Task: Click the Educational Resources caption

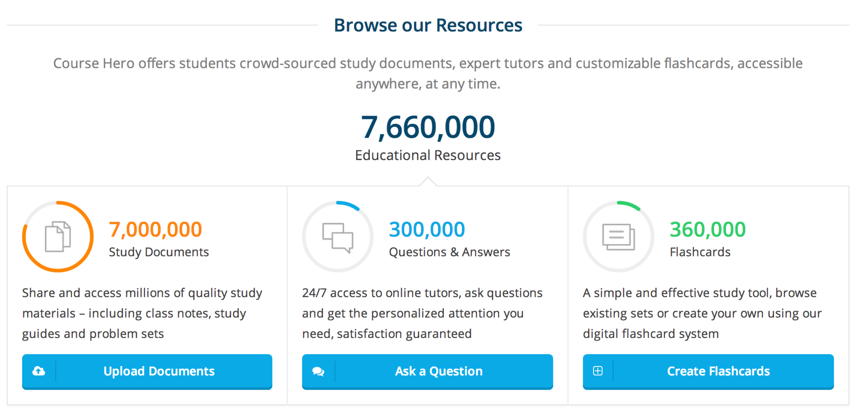Action: point(428,155)
